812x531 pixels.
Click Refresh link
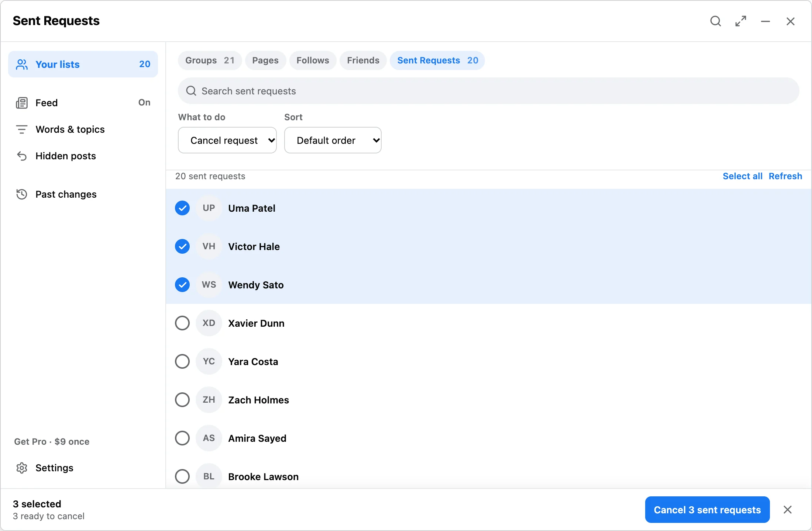point(785,176)
